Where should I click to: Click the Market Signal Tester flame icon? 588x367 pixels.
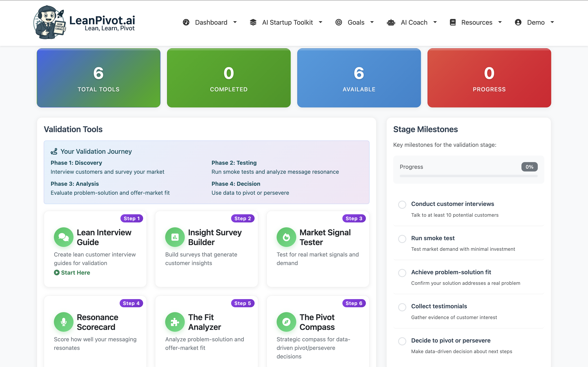[286, 237]
